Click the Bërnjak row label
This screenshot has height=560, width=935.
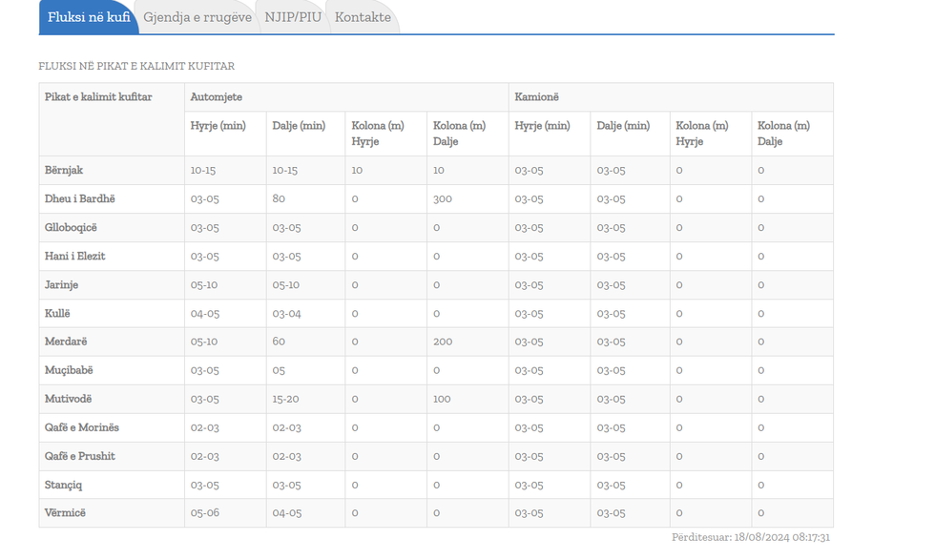(x=64, y=170)
